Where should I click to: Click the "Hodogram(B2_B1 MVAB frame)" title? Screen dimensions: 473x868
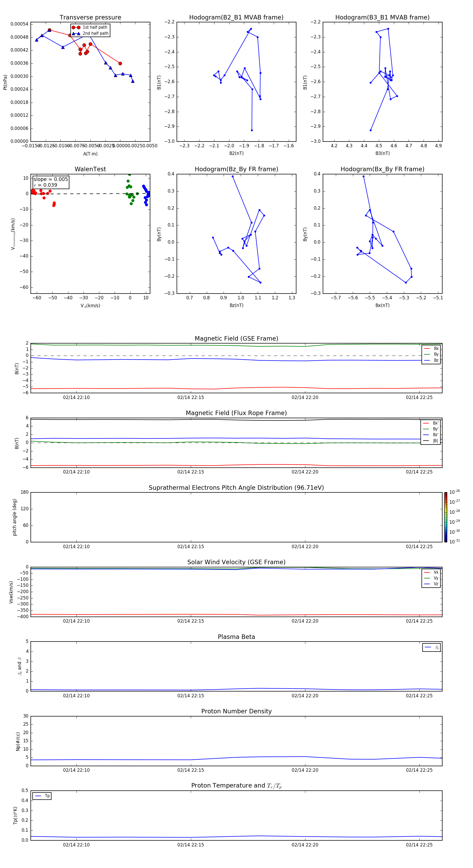(x=236, y=18)
